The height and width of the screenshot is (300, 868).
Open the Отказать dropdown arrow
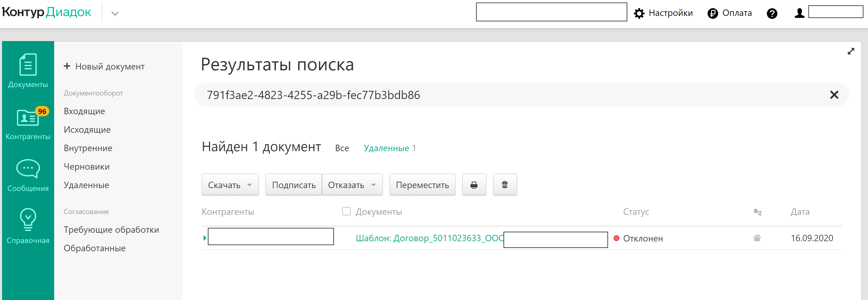[374, 185]
